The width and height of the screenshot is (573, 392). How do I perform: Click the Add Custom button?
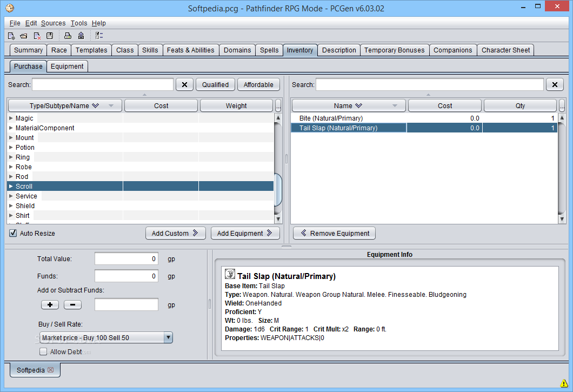(x=175, y=233)
